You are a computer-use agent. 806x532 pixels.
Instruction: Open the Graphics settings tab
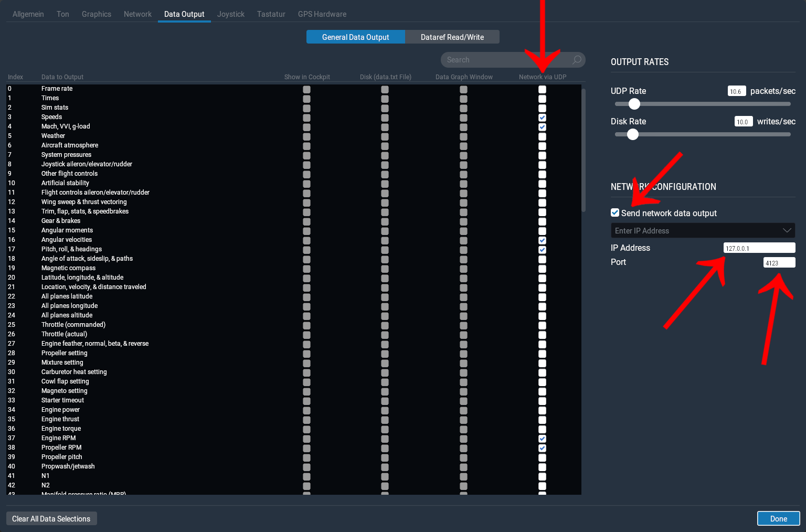coord(97,14)
